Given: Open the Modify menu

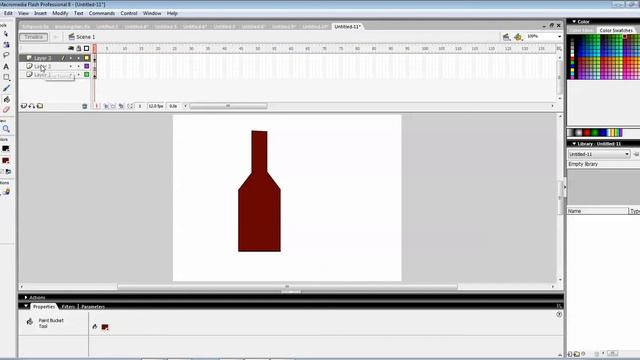Looking at the screenshot, I should (x=60, y=13).
